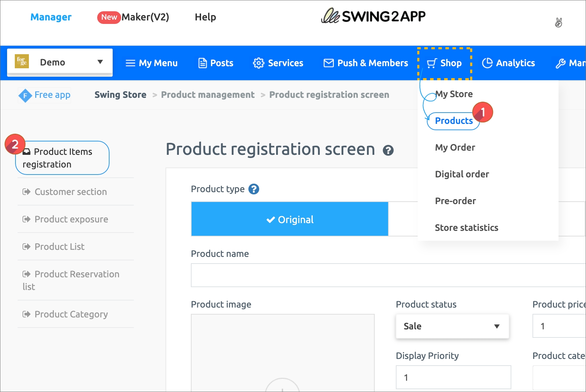Click help icon beside page title
586x392 pixels.
coord(388,150)
